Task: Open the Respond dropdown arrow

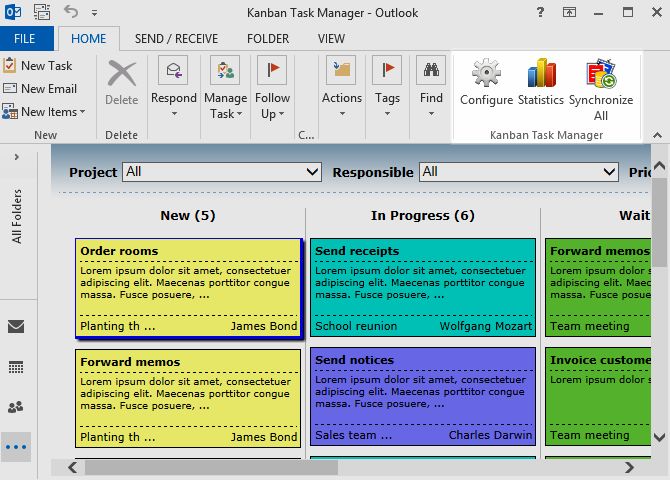Action: coord(174,114)
